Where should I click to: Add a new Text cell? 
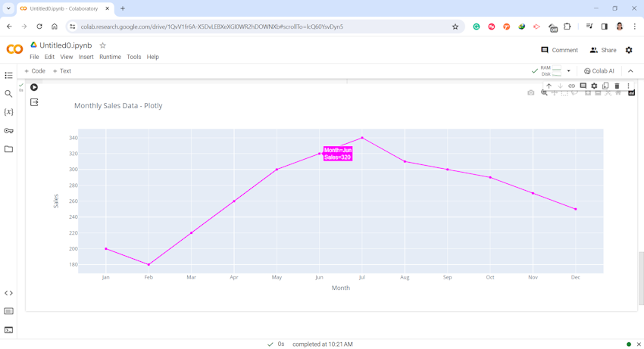tap(62, 71)
